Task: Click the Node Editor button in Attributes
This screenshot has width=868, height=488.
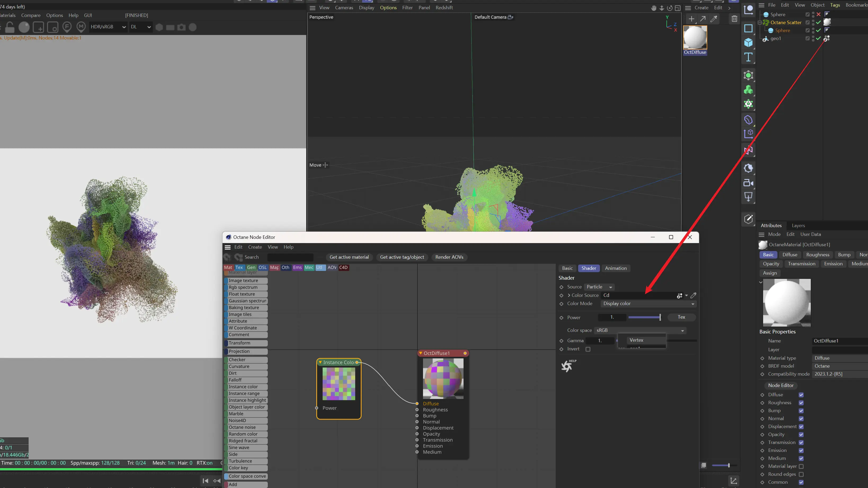Action: pos(781,385)
